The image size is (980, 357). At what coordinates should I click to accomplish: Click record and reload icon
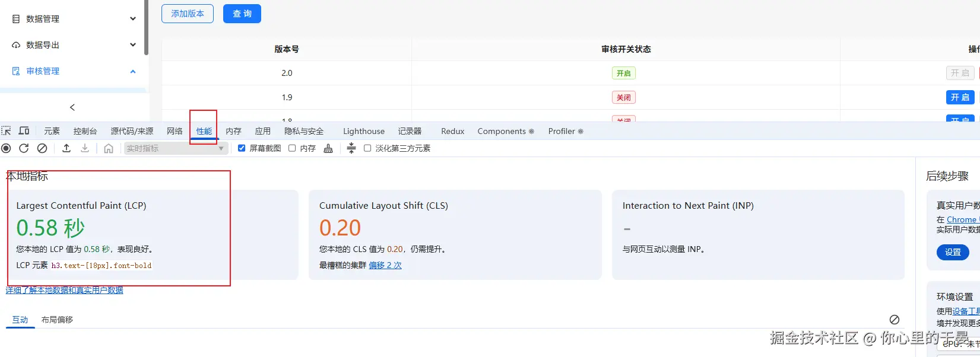point(24,148)
